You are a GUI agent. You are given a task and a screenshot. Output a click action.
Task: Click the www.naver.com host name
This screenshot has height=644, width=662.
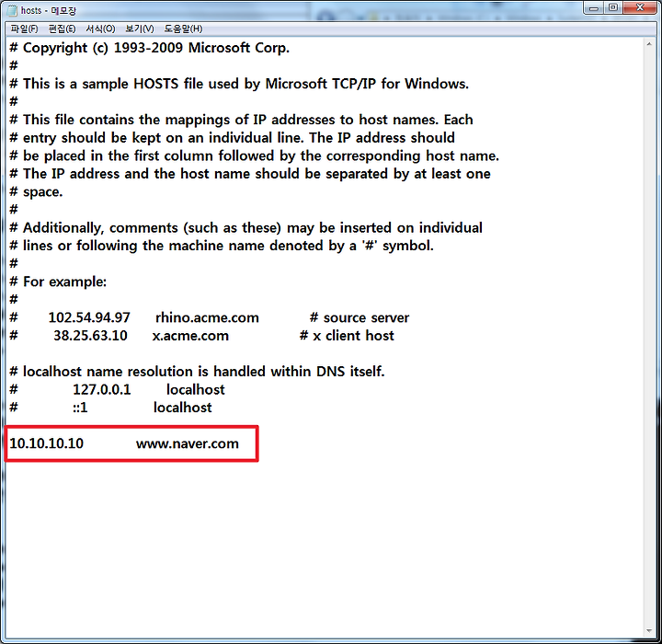coord(188,443)
